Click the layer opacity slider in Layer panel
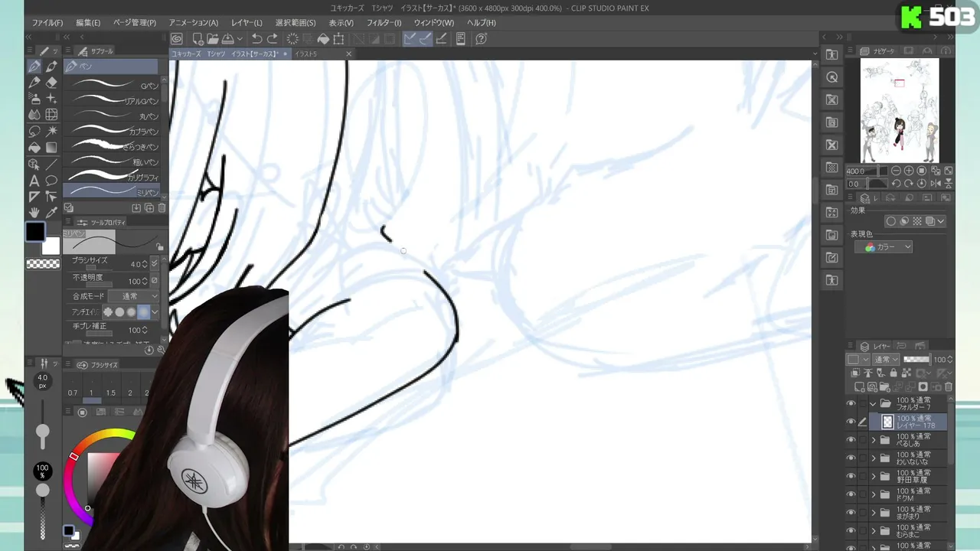This screenshot has height=551, width=980. (x=916, y=359)
